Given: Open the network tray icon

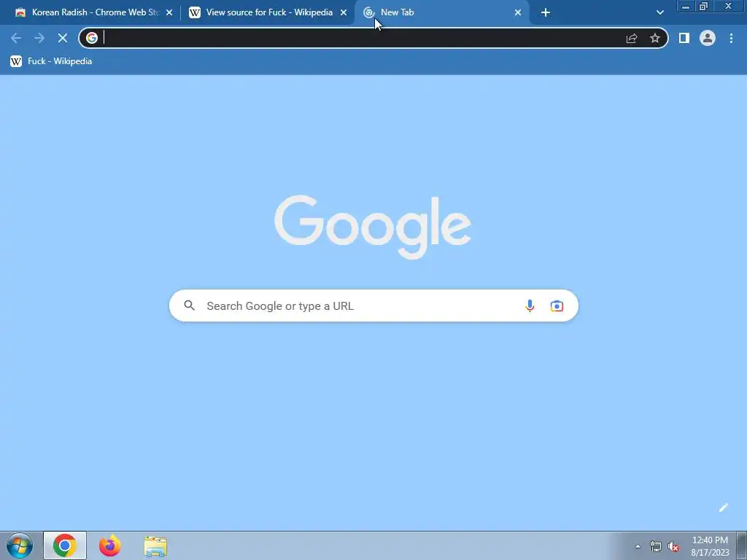Looking at the screenshot, I should [656, 547].
